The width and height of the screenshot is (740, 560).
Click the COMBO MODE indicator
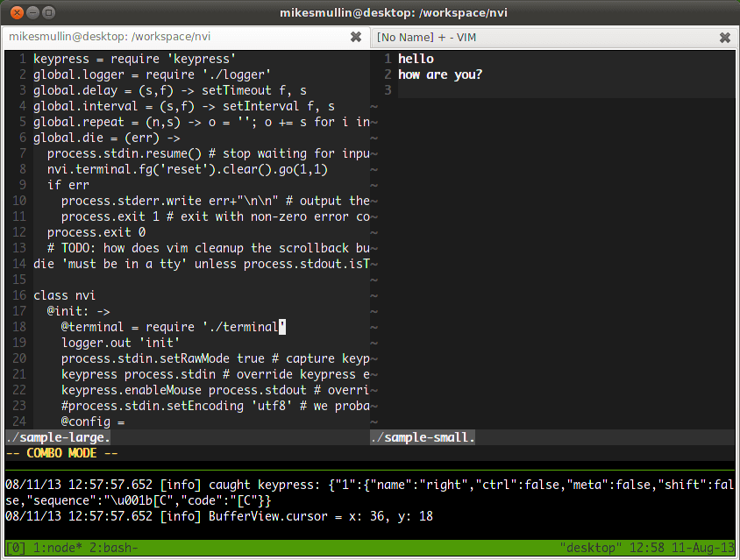pos(58,453)
